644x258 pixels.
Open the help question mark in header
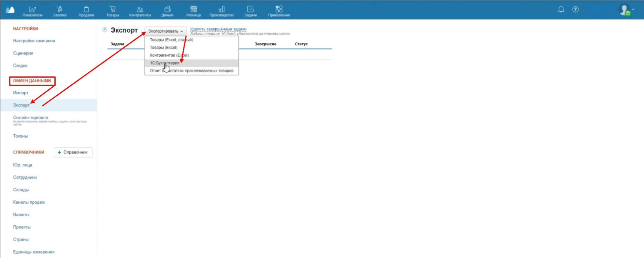point(576,9)
